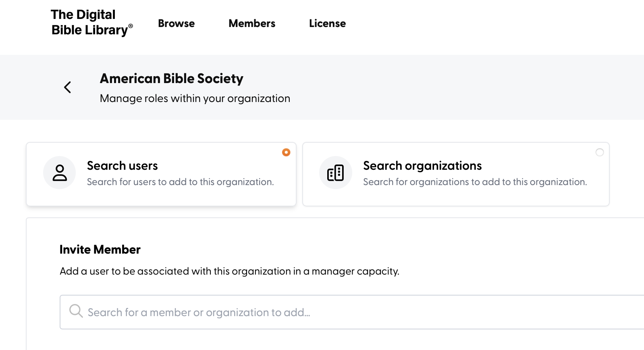Click the Invite Member heading
This screenshot has height=350, width=644.
100,250
